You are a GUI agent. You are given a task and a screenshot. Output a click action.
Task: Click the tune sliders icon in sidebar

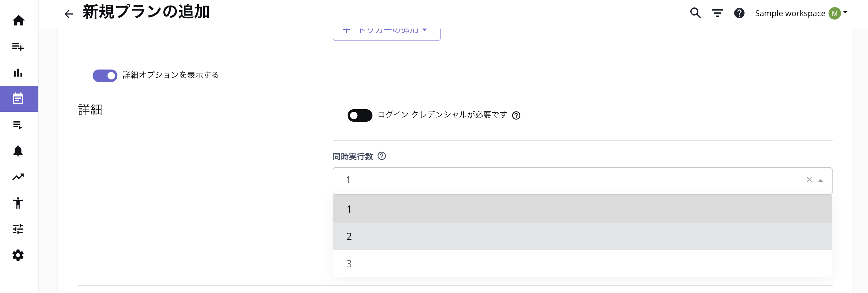[18, 229]
